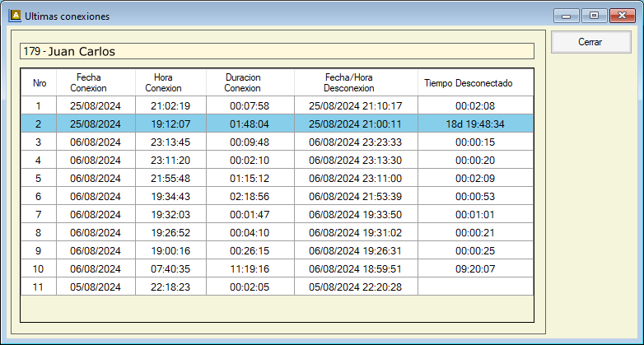Select row 1 with connection time 21:02:19
The image size is (644, 345).
(170, 105)
